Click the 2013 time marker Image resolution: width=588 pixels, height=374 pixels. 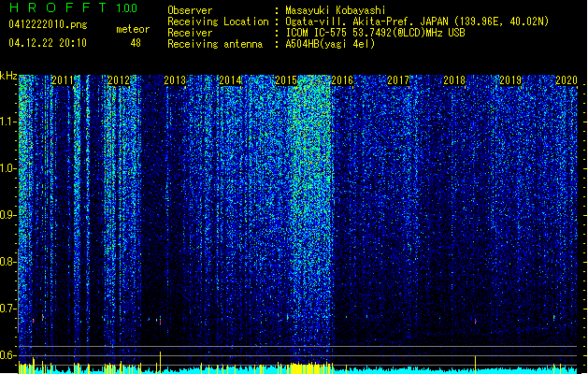tap(175, 80)
